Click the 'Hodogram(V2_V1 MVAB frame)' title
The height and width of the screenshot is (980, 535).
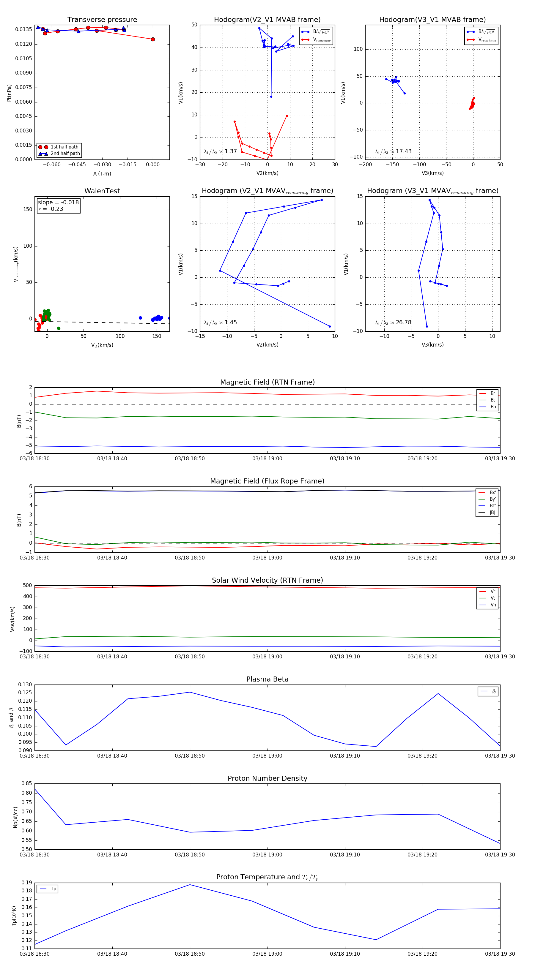pyautogui.click(x=267, y=20)
